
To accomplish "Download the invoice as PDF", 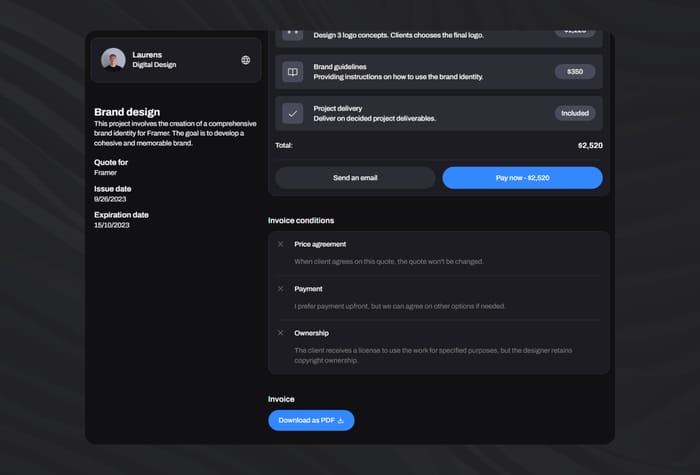I will click(x=311, y=421).
